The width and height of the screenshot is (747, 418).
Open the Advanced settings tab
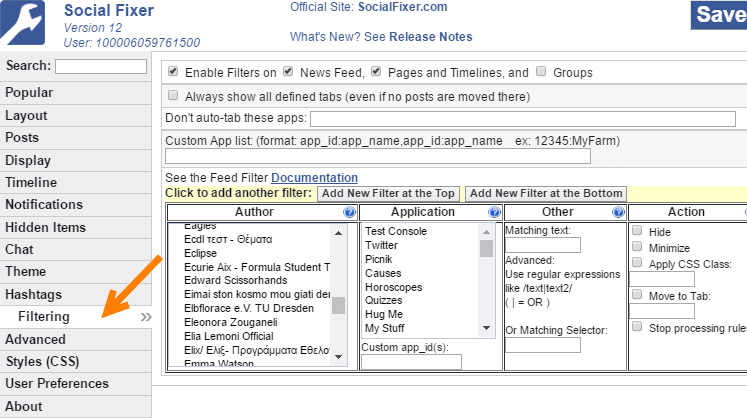[x=75, y=339]
